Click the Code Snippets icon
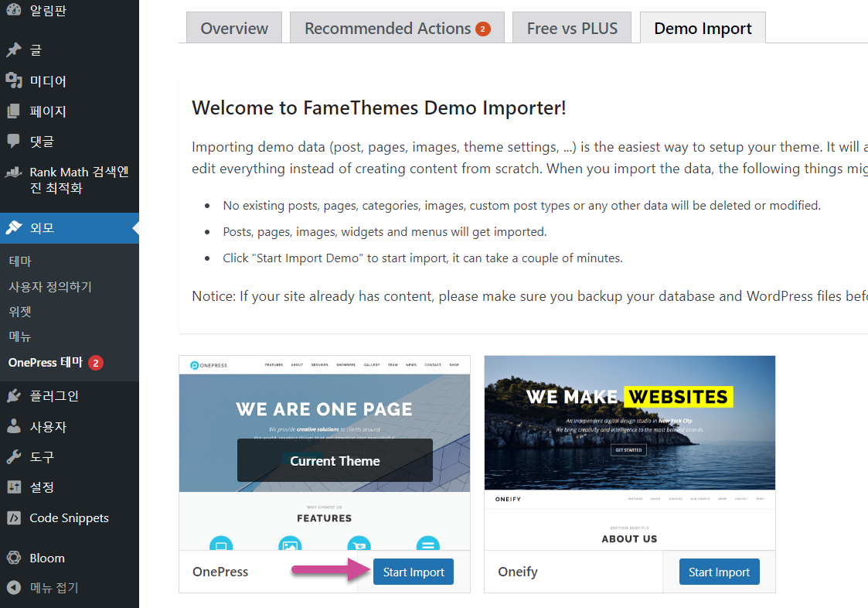 [x=14, y=517]
